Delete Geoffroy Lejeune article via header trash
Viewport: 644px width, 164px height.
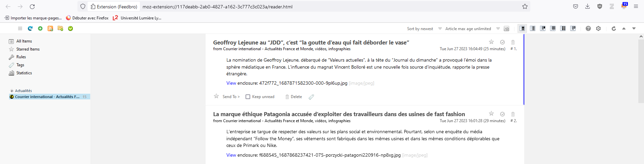[513, 42]
